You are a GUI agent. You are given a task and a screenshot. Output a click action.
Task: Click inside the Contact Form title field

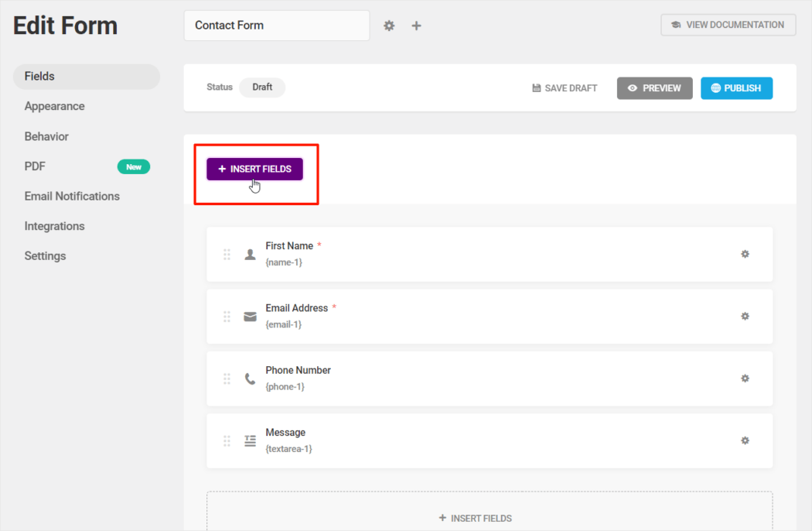point(276,25)
